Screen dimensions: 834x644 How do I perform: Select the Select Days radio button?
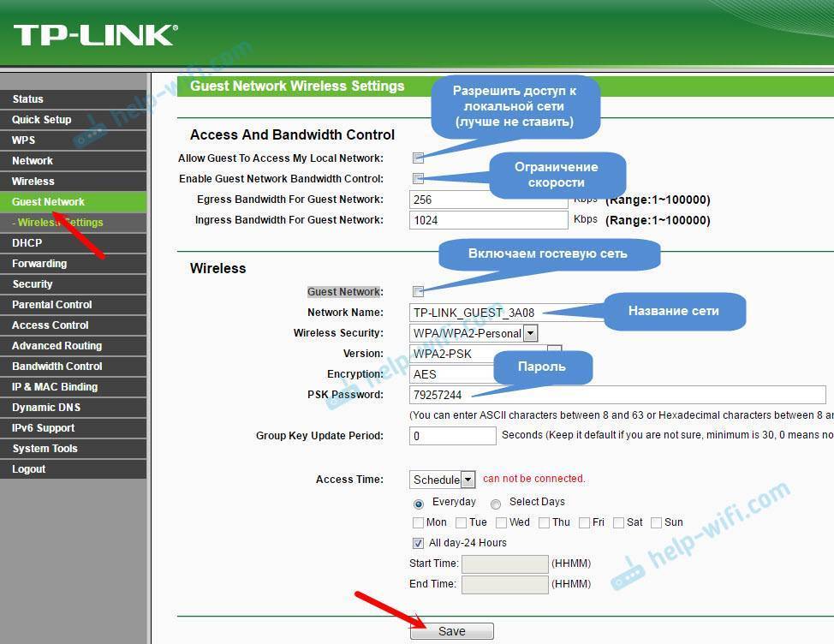pos(496,504)
